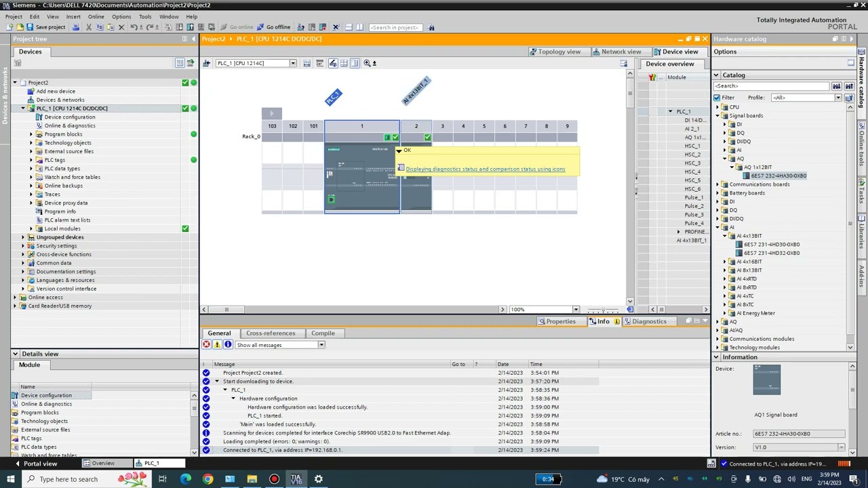Click Details view panel collapse arrow
Viewport: 868px width, 488px height.
tap(16, 354)
